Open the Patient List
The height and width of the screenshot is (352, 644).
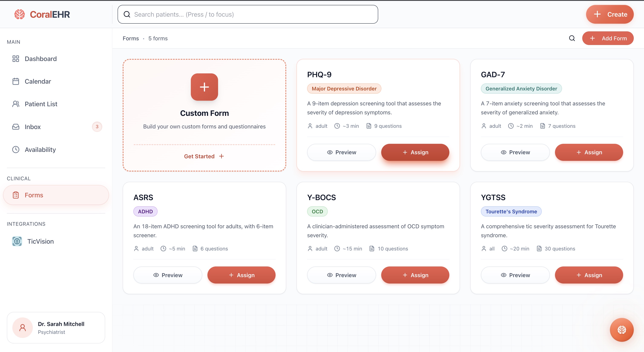click(41, 104)
